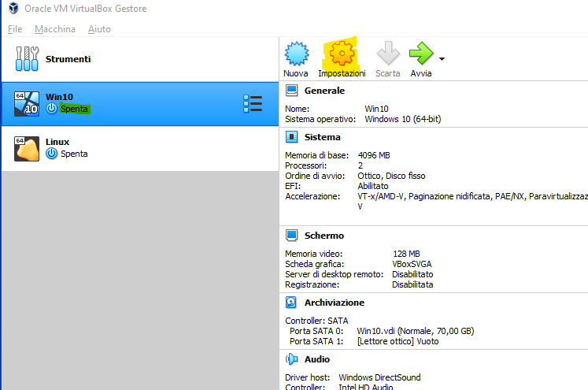Select the Win10 name in the list

point(59,97)
